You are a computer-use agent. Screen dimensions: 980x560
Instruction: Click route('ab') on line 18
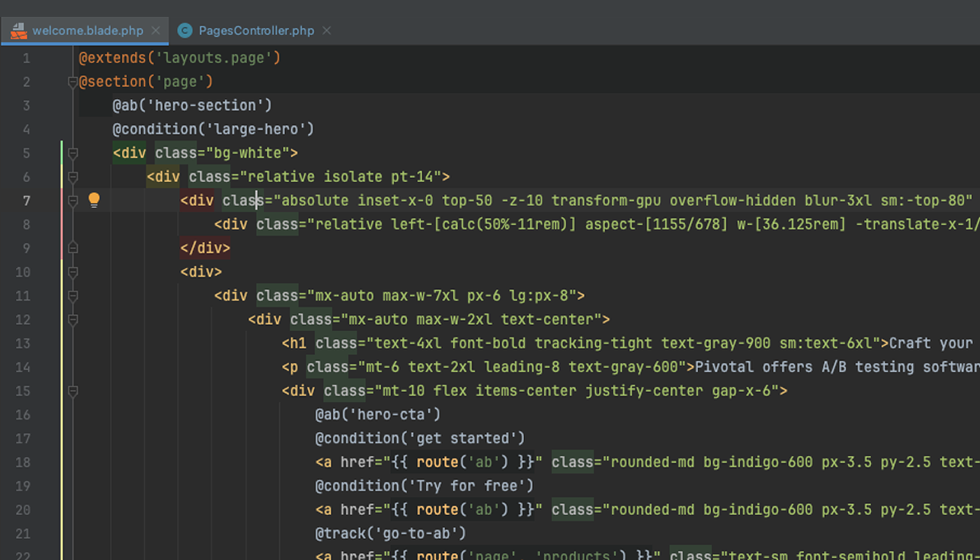[x=462, y=462]
